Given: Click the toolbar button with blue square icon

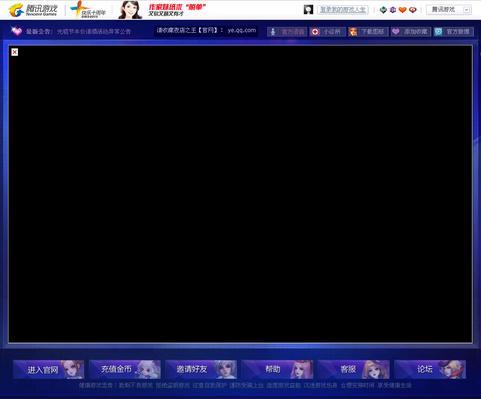Looking at the screenshot, I should [x=453, y=32].
